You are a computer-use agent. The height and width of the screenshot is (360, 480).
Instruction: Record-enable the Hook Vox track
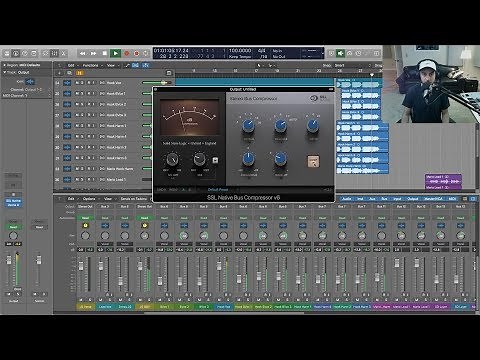(89, 83)
